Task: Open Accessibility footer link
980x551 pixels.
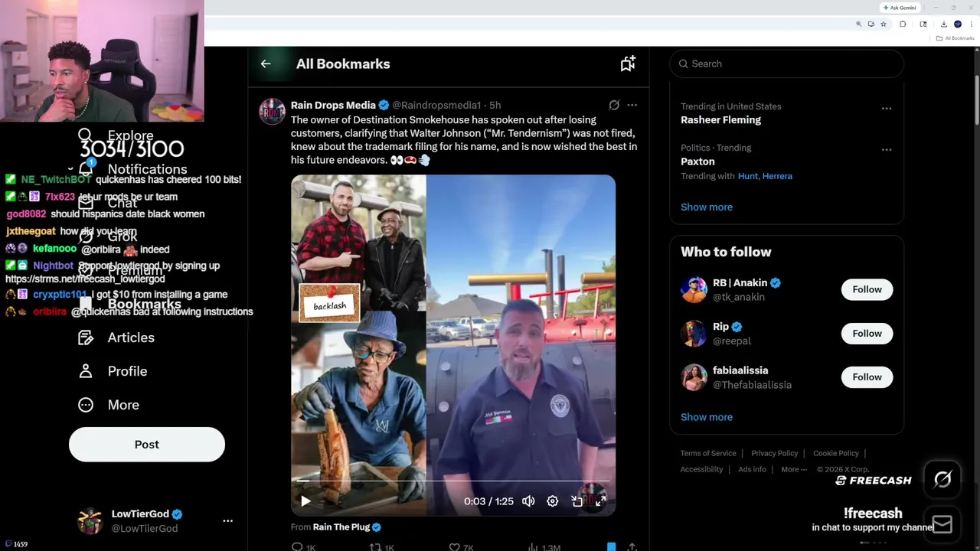Action: point(701,469)
